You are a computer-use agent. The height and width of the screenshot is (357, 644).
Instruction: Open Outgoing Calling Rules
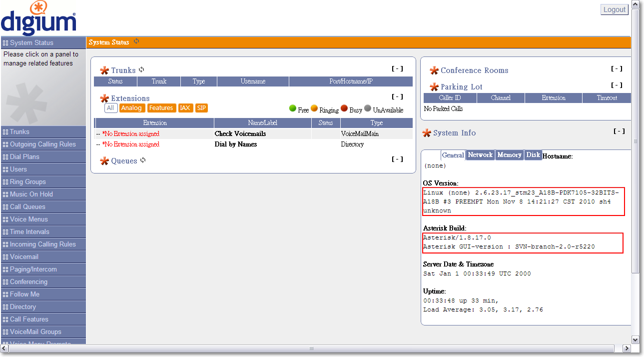pos(43,144)
